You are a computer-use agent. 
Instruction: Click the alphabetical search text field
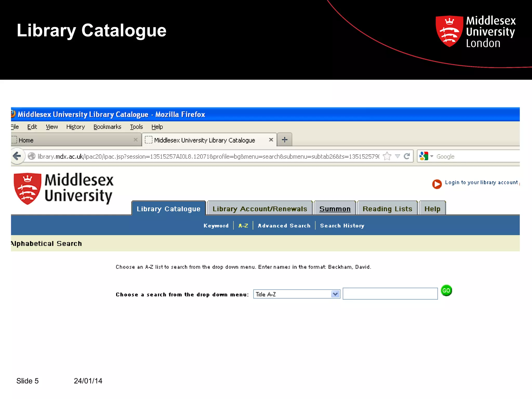(x=390, y=294)
